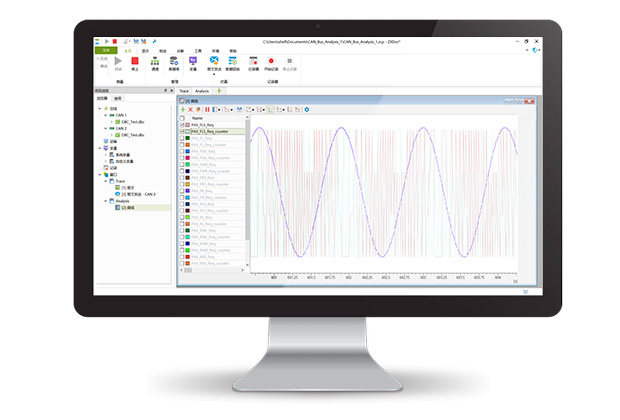
Task: Open the green channel network icon
Action: (x=154, y=60)
